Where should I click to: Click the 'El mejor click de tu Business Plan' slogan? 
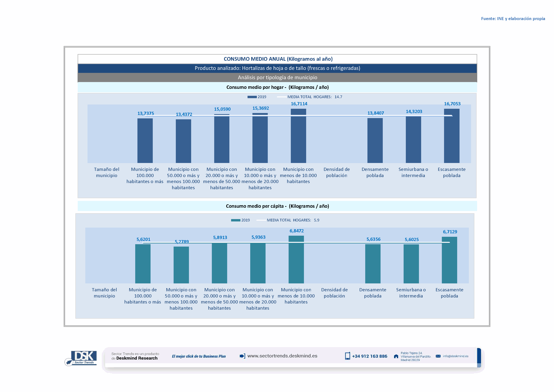[x=199, y=356]
